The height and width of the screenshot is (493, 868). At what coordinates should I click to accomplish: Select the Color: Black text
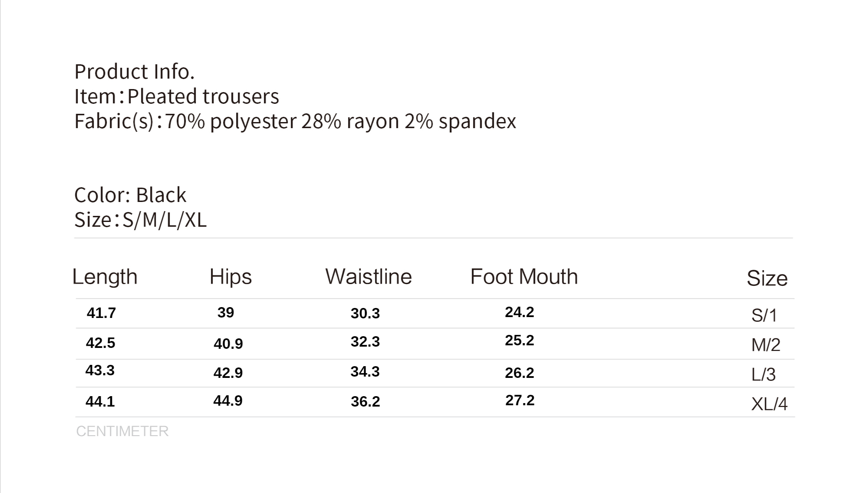130,195
